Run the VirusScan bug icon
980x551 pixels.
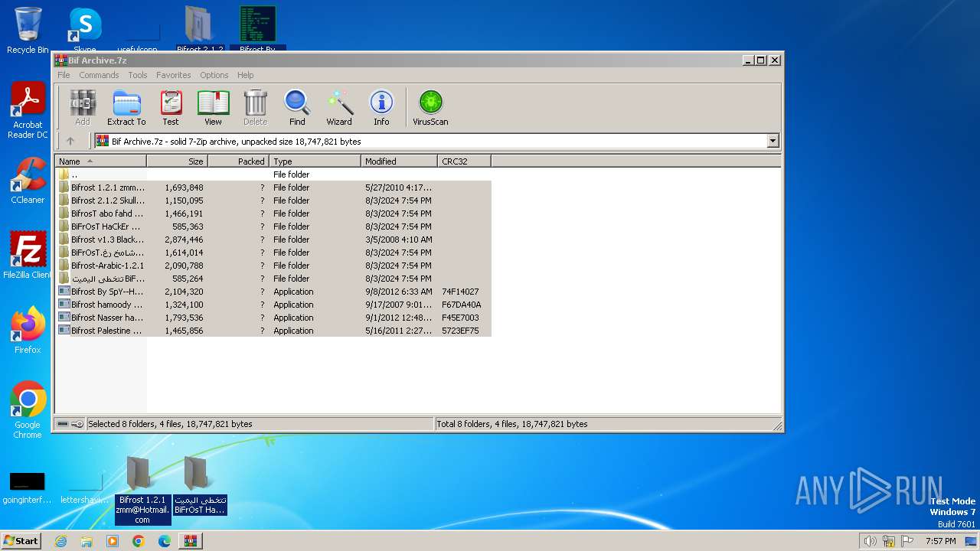[x=430, y=107]
